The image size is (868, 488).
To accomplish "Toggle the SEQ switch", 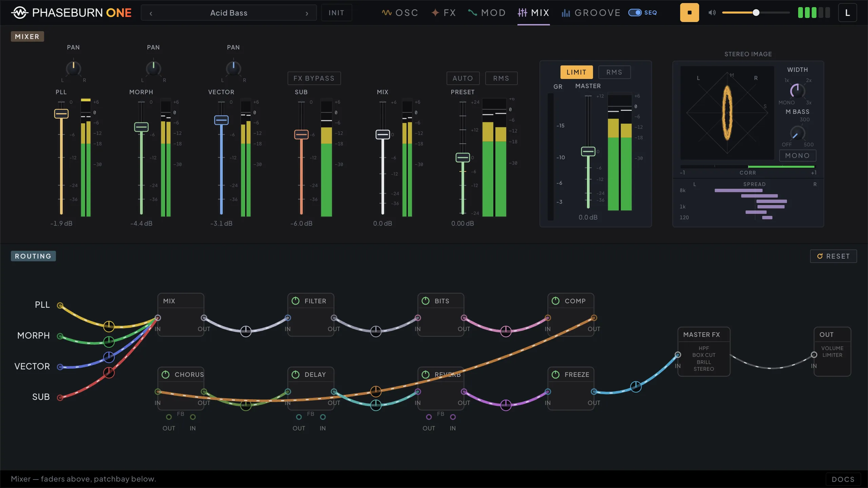I will pos(635,13).
